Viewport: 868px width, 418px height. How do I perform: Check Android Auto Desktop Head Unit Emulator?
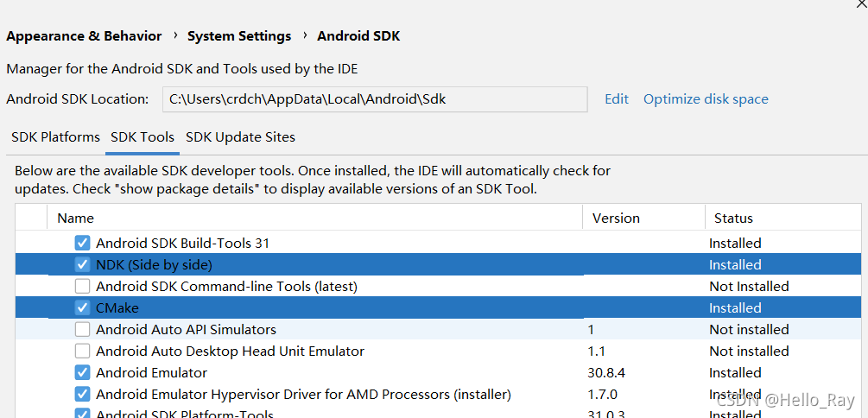pos(83,351)
